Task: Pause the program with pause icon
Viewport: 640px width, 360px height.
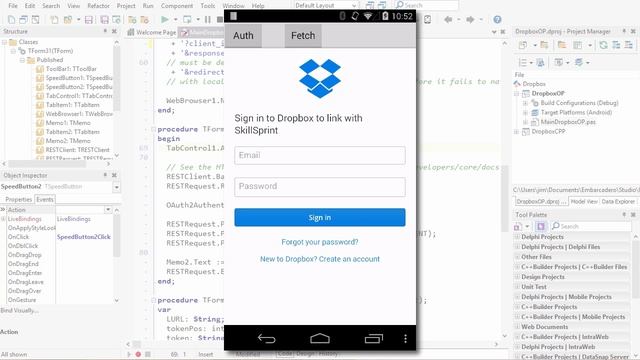Action: point(208,19)
